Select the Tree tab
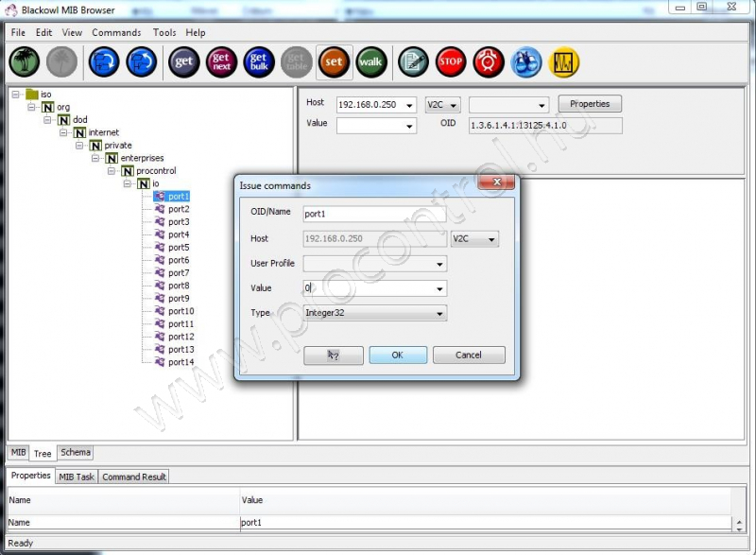 coord(43,453)
